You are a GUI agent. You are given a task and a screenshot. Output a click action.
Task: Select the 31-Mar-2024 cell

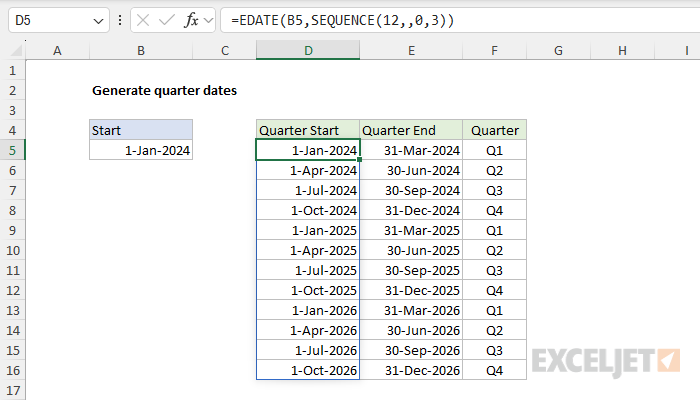(411, 150)
